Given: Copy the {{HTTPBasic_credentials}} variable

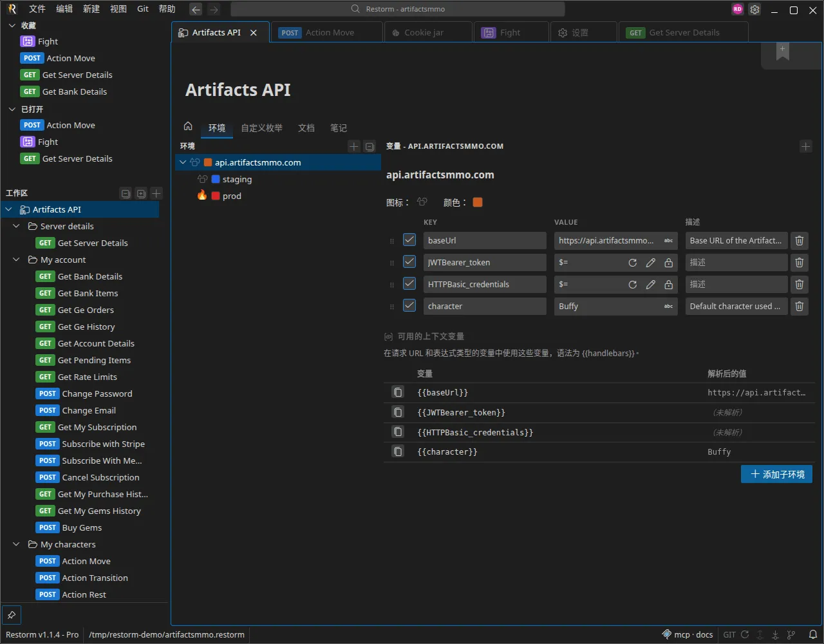Looking at the screenshot, I should point(398,432).
